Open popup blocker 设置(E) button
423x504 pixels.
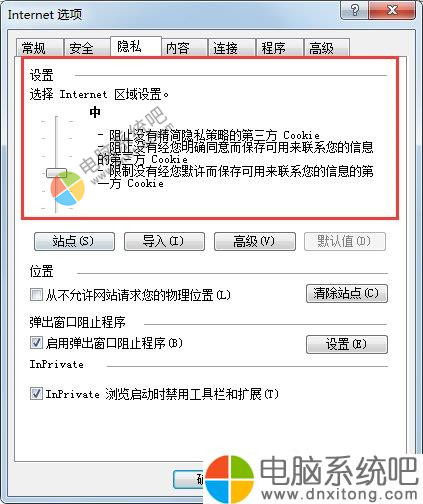[347, 344]
